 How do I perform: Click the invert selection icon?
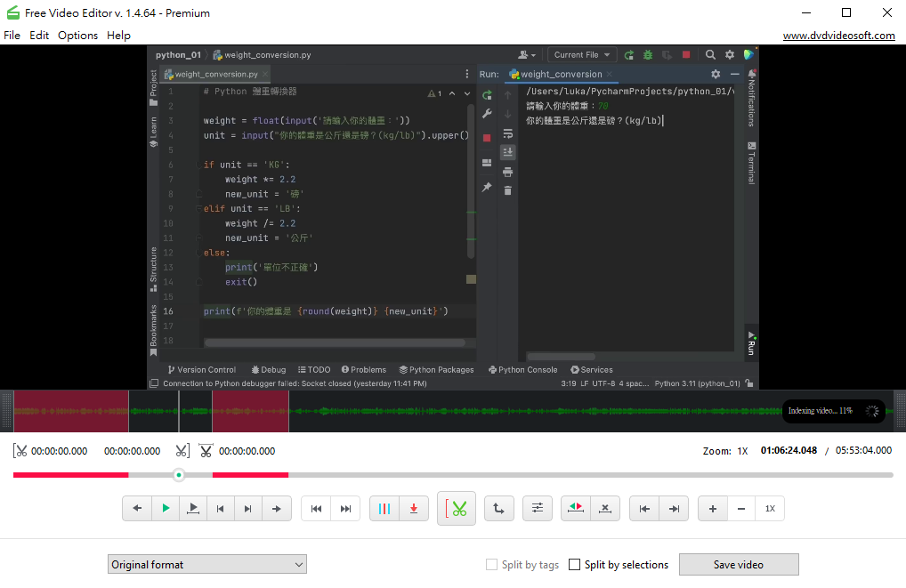[x=576, y=509]
